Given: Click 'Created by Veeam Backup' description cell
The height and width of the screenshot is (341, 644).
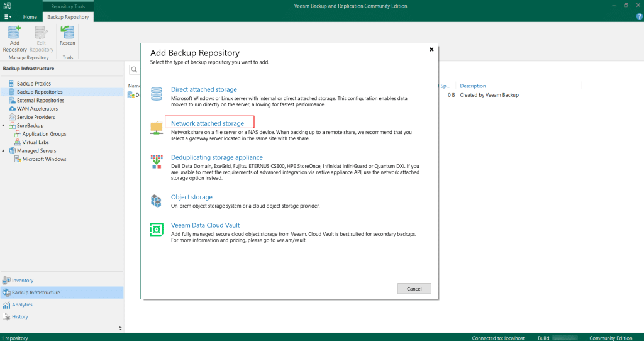Looking at the screenshot, I should point(489,95).
